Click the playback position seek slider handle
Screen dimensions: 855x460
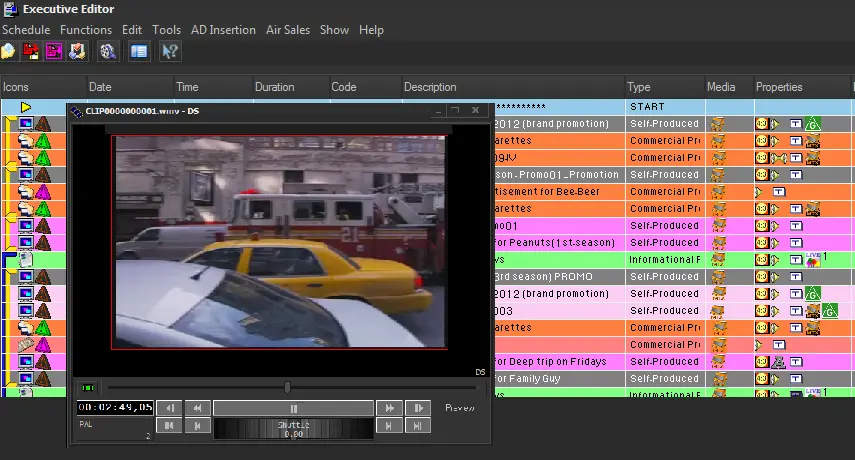coord(288,387)
